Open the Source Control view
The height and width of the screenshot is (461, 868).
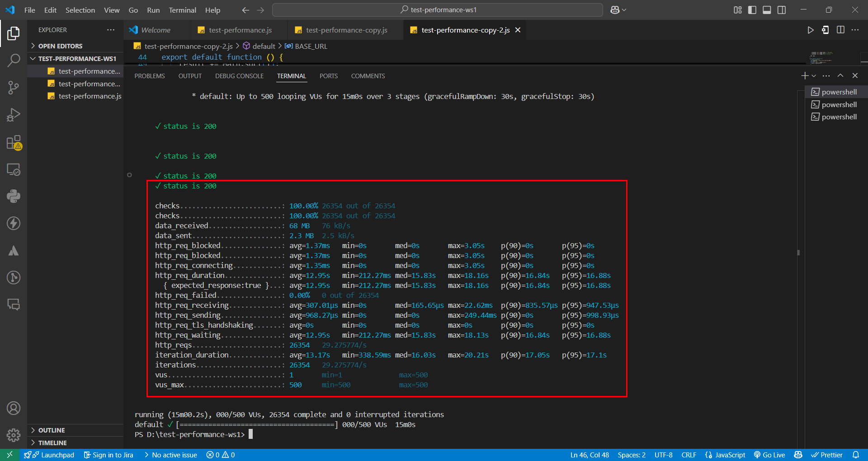click(x=14, y=87)
